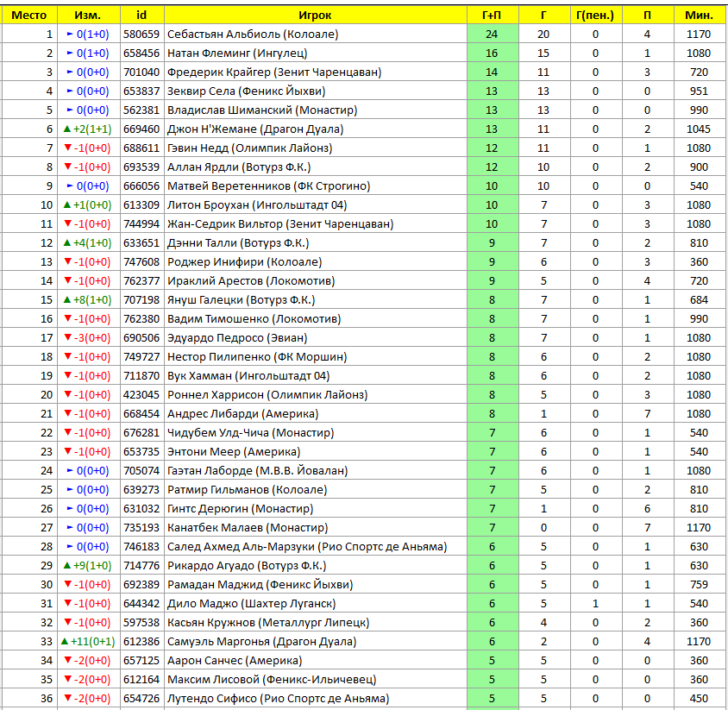Click change cell +4(1+0)
Viewport: 728px width, 710px height.
click(x=88, y=243)
